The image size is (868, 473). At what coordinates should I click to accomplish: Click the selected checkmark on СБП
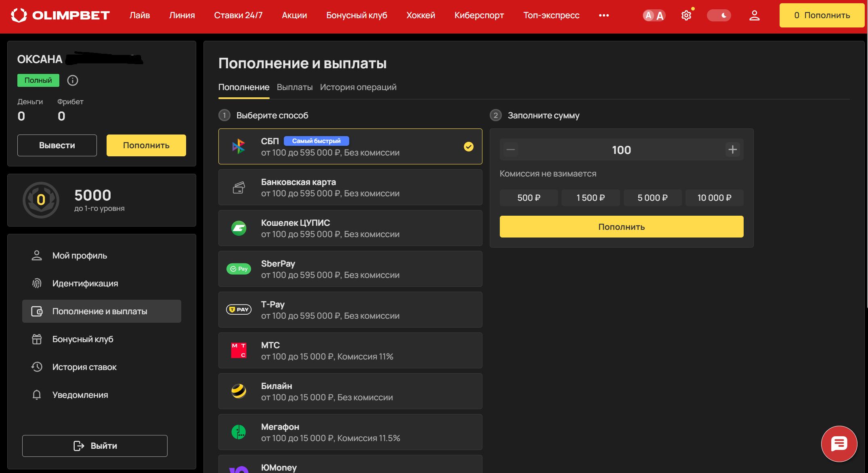468,147
